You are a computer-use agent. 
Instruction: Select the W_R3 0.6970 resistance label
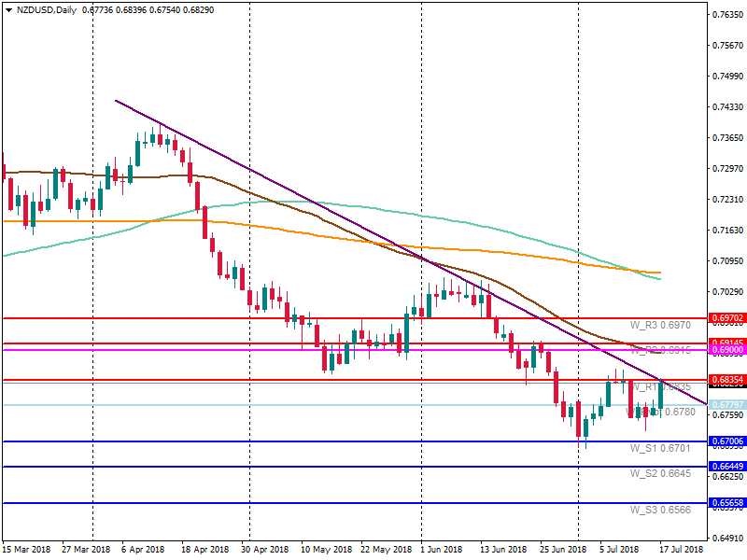pyautogui.click(x=660, y=325)
